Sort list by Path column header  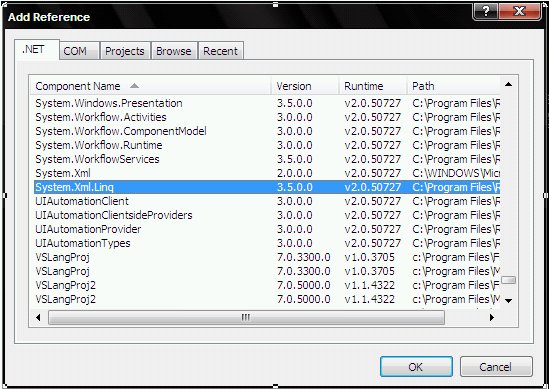[x=453, y=86]
